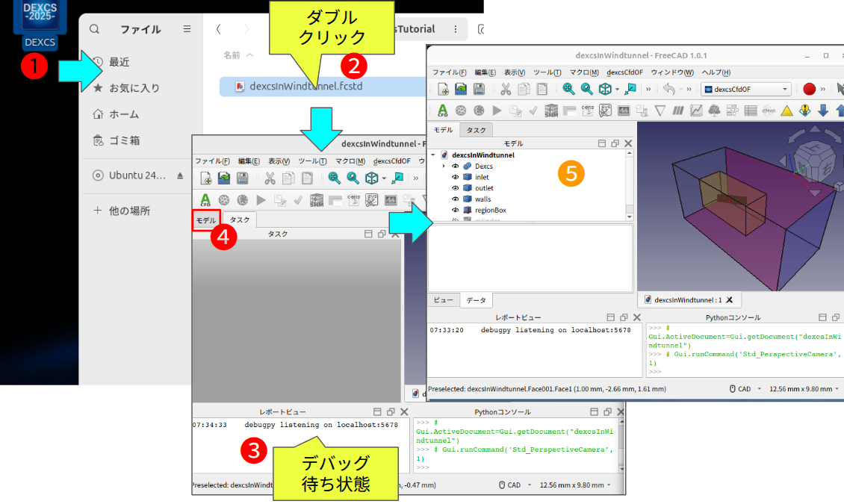Click the undo arrow in front FreeCAD toolbar
Screen dimensions: 844x504
point(668,89)
